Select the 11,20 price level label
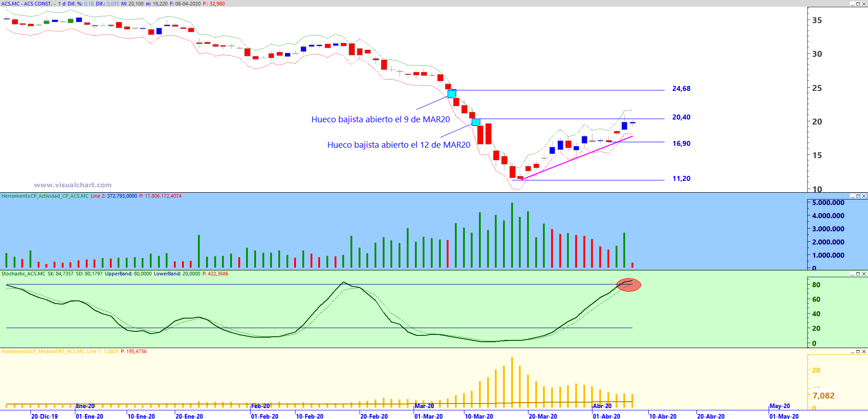 click(x=681, y=179)
